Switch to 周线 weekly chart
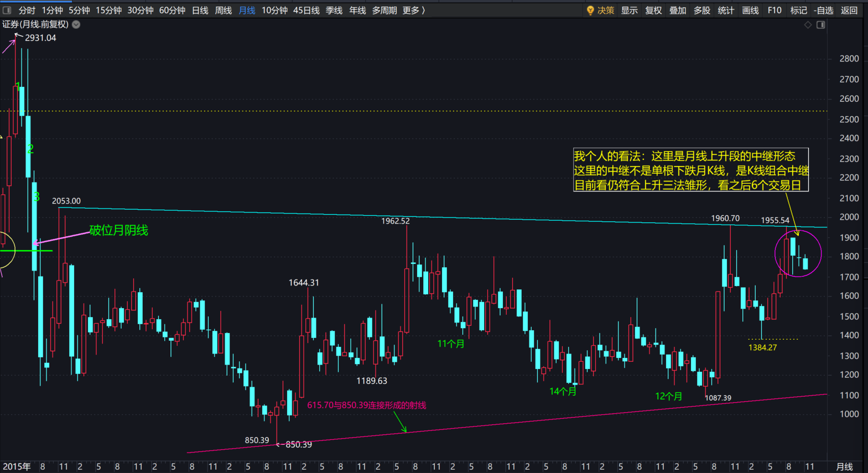 223,10
